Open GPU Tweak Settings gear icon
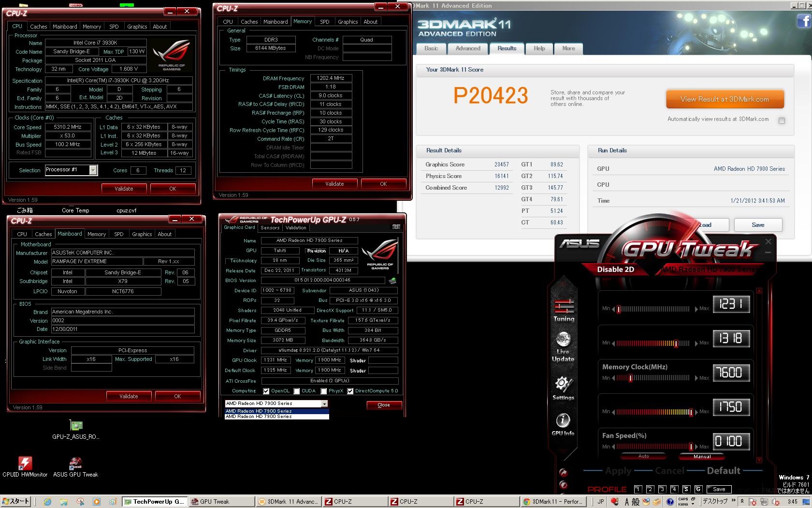The width and height of the screenshot is (812, 508). tap(563, 388)
